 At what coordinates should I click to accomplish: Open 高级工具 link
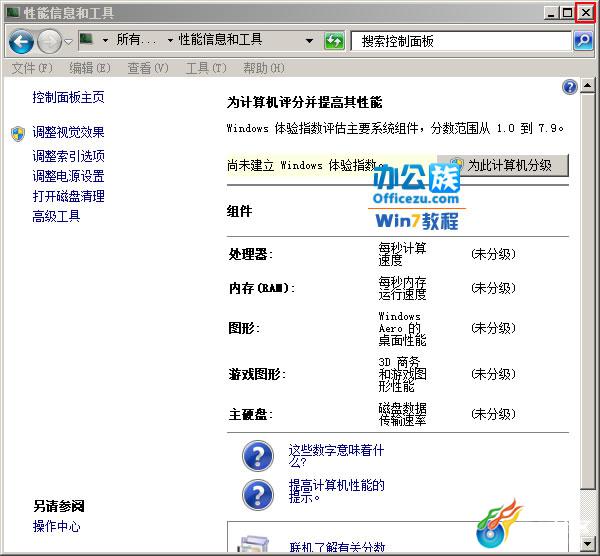tap(56, 217)
